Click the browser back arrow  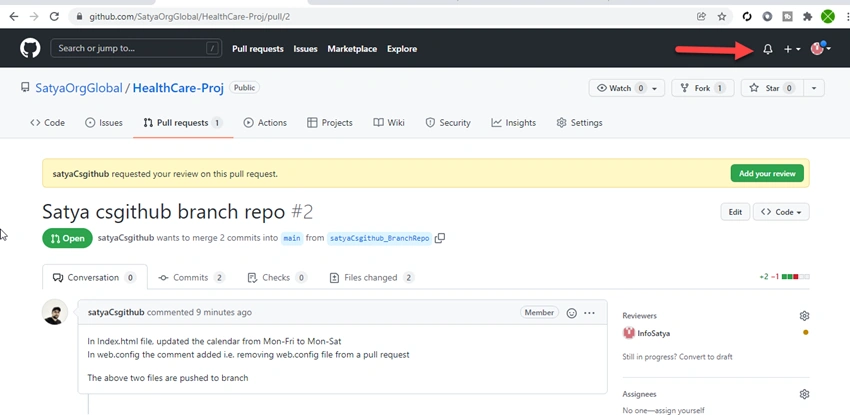click(x=14, y=16)
